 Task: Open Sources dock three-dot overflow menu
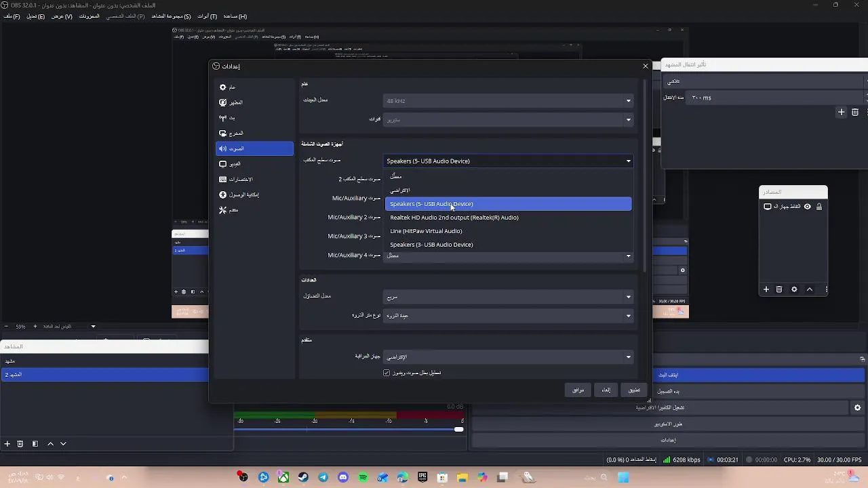[826, 289]
